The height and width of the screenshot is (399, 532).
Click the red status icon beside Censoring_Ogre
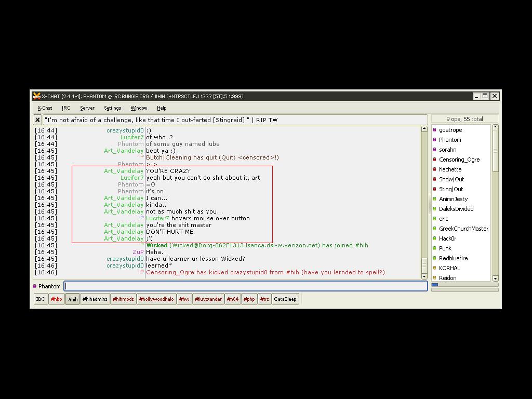(x=434, y=159)
